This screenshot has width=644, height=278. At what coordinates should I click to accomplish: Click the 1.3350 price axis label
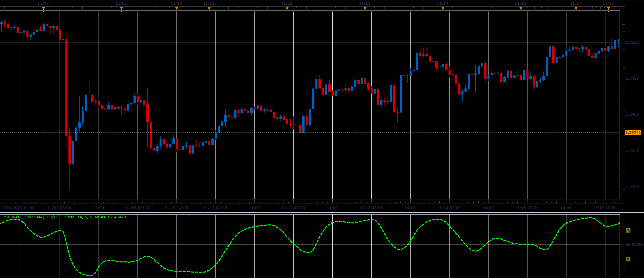(x=632, y=150)
